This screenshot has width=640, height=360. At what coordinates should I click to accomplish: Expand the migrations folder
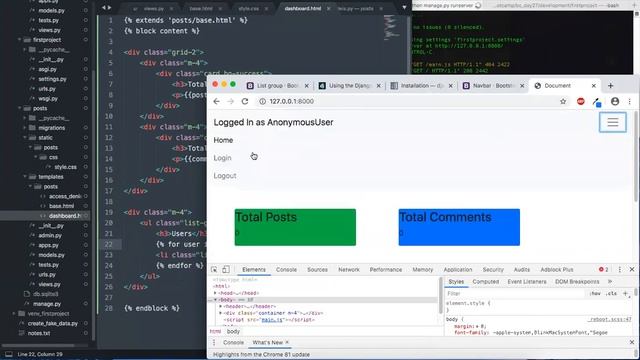[x=25, y=128]
